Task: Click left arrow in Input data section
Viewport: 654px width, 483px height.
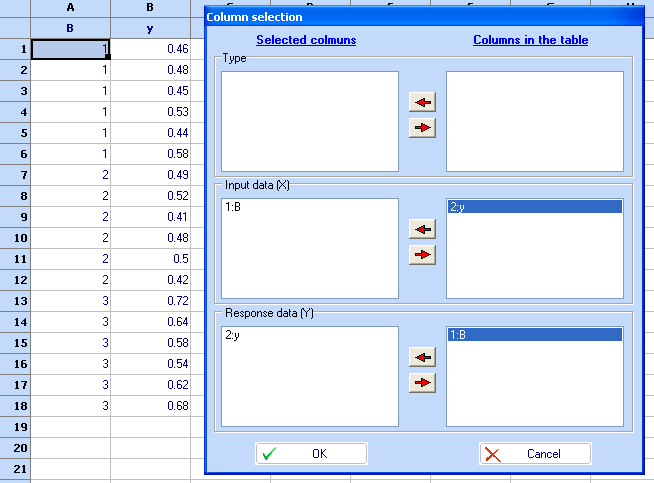Action: [x=422, y=230]
